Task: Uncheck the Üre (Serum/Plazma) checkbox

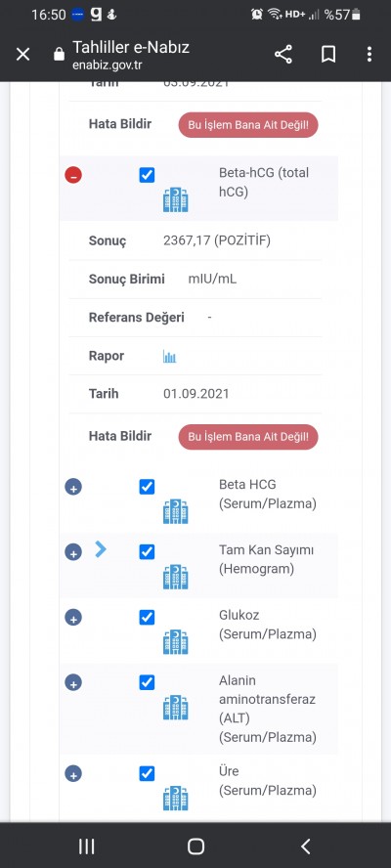Action: [147, 773]
